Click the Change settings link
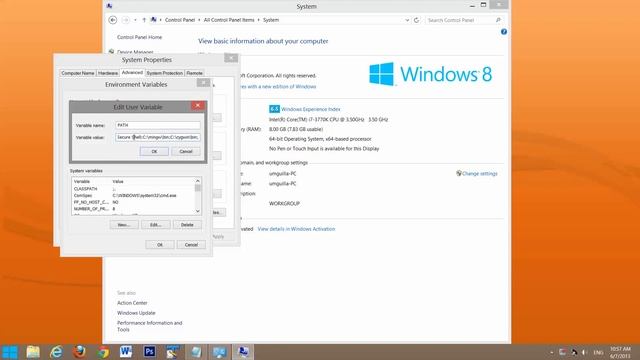The width and height of the screenshot is (640, 360). pyautogui.click(x=480, y=173)
